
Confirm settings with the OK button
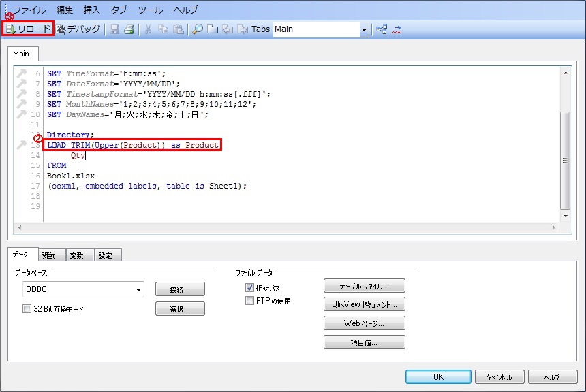point(437,376)
